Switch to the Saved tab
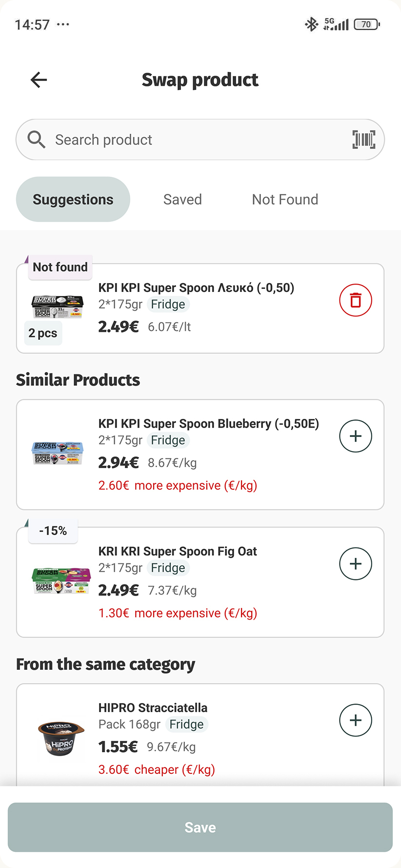The height and width of the screenshot is (868, 401). (x=182, y=199)
